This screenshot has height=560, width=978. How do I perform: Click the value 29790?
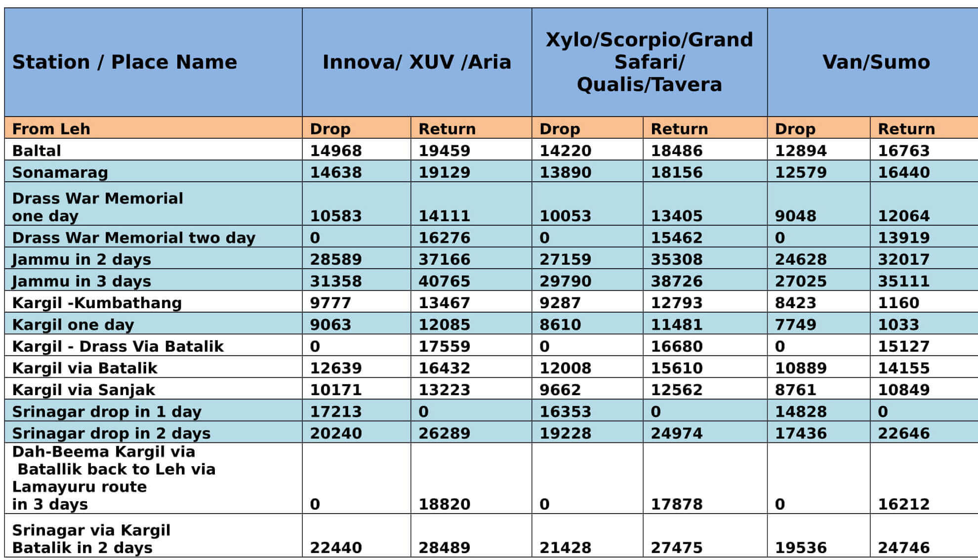(566, 281)
